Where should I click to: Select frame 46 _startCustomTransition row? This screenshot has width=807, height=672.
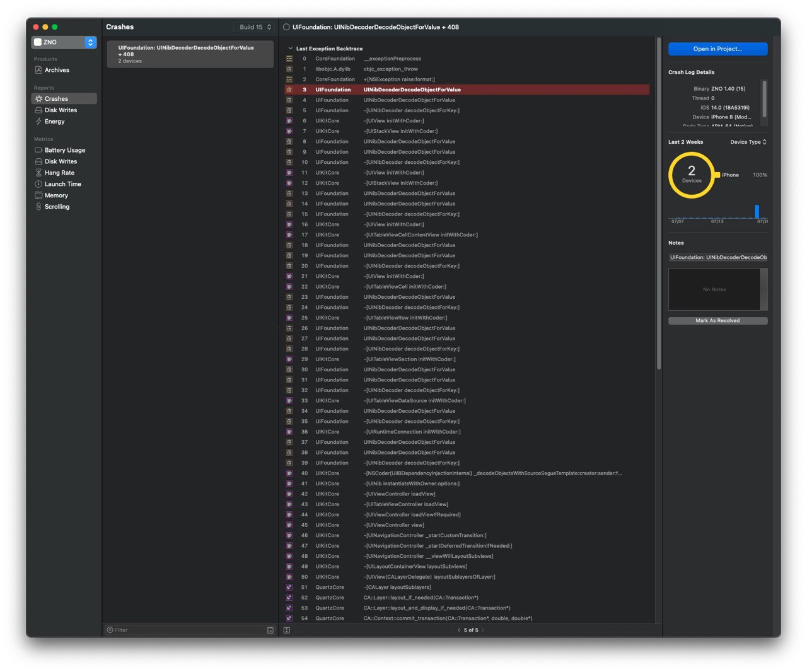coord(467,536)
